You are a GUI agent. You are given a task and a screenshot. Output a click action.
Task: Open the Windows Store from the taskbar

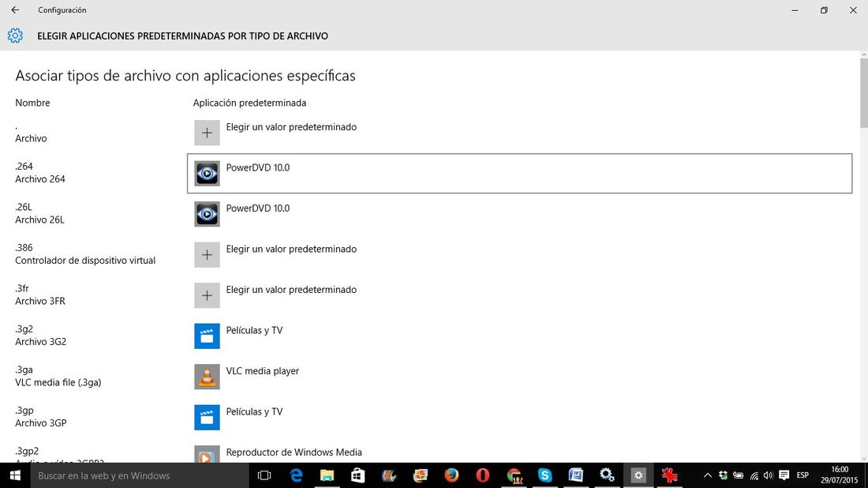pos(358,475)
